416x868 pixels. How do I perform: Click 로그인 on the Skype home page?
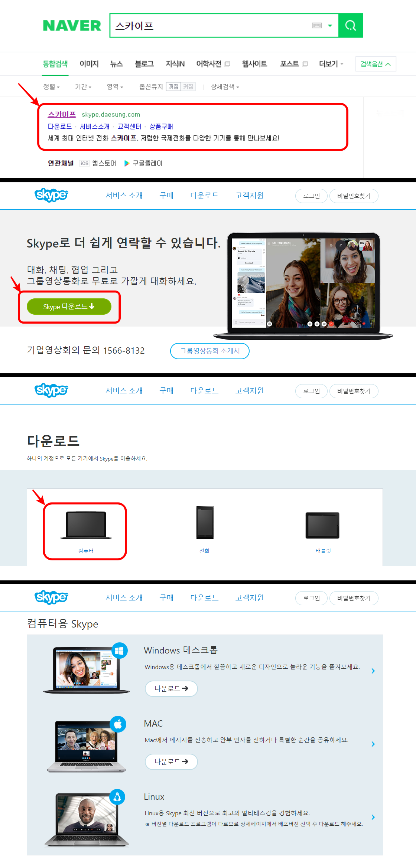coord(311,196)
